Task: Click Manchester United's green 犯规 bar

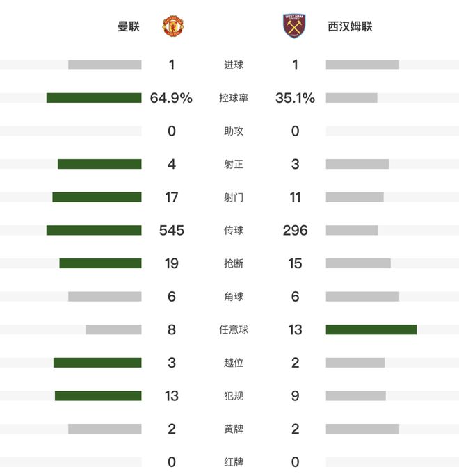Action: [98, 395]
